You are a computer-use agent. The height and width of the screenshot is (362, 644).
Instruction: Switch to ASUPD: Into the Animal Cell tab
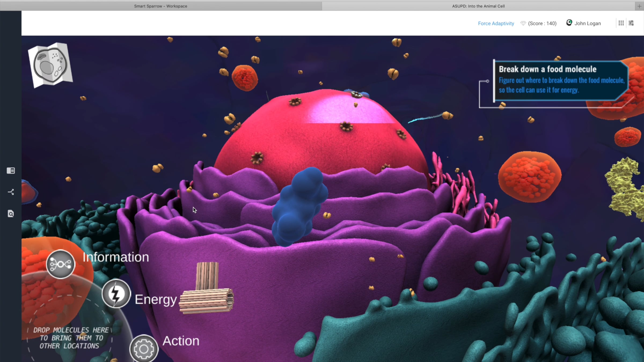coord(478,6)
